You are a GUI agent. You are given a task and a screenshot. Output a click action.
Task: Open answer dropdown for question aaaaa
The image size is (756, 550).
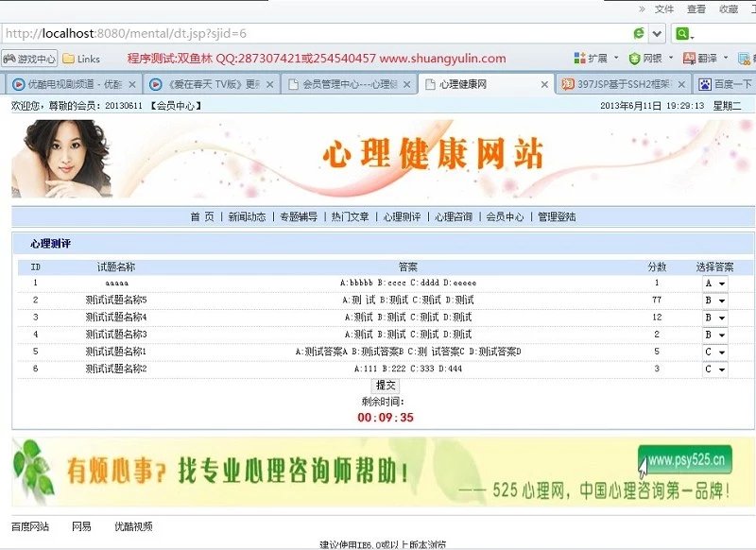click(x=715, y=284)
